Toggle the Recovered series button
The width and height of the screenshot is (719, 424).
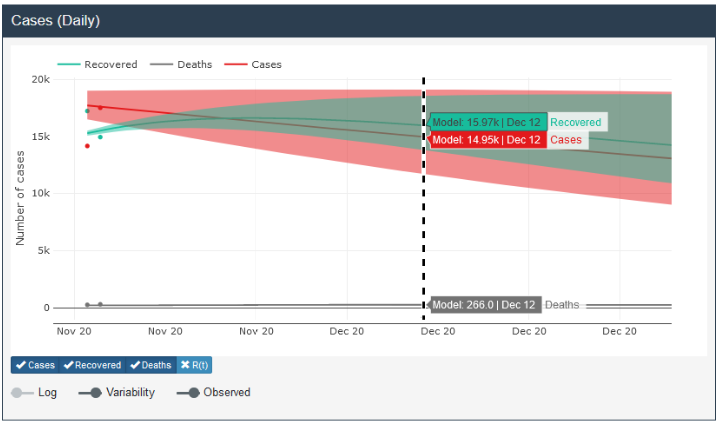(93, 365)
